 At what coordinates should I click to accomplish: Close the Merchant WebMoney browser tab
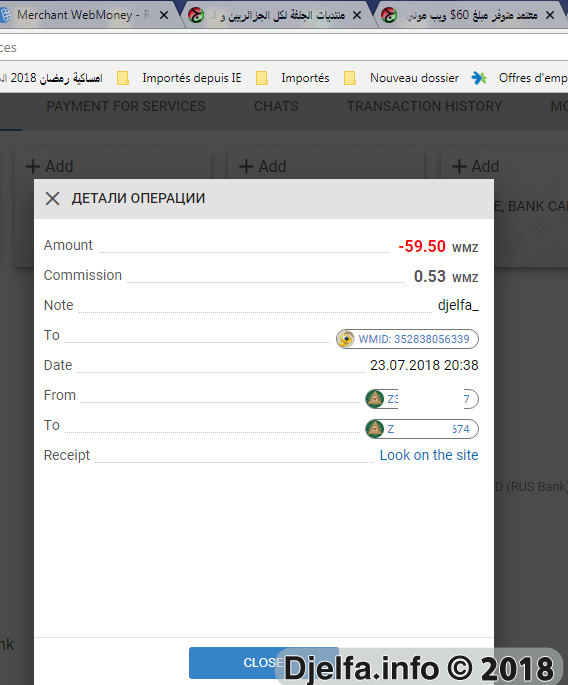164,15
